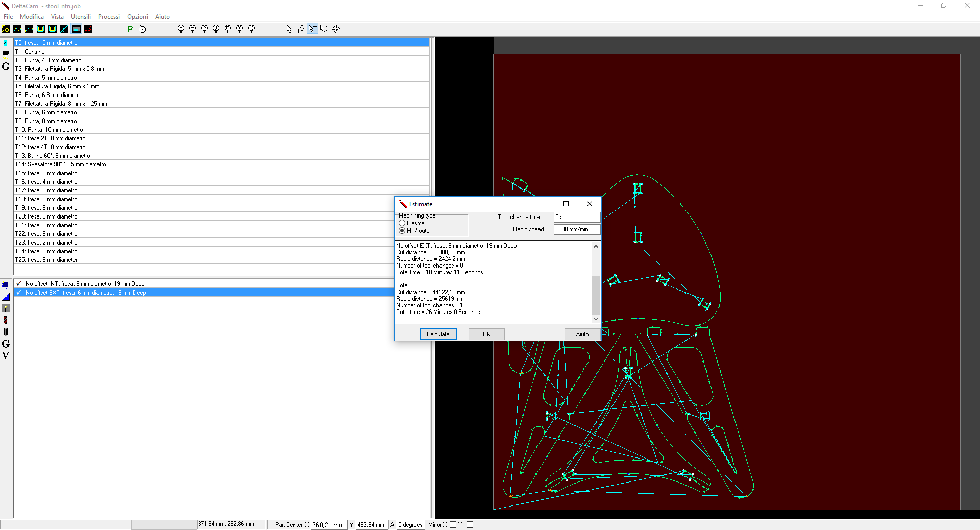Select tool T14: Svasatore 90° 12.5 mm

[x=222, y=164]
